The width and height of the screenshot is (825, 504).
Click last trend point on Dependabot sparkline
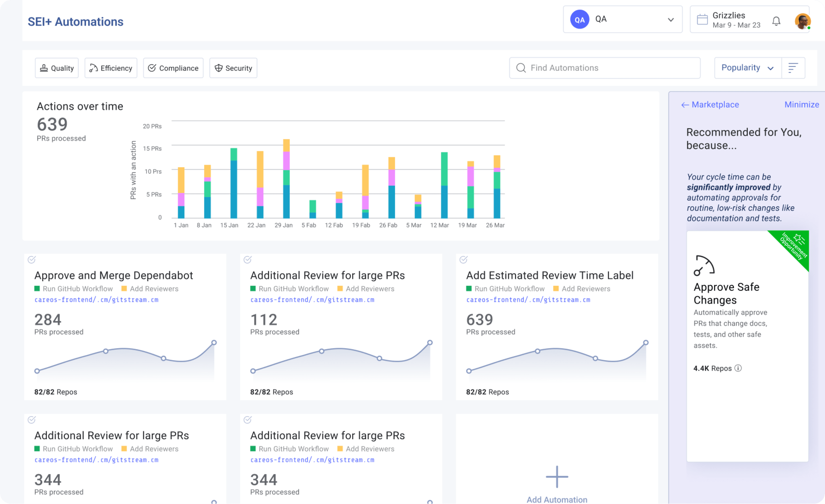pyautogui.click(x=214, y=342)
